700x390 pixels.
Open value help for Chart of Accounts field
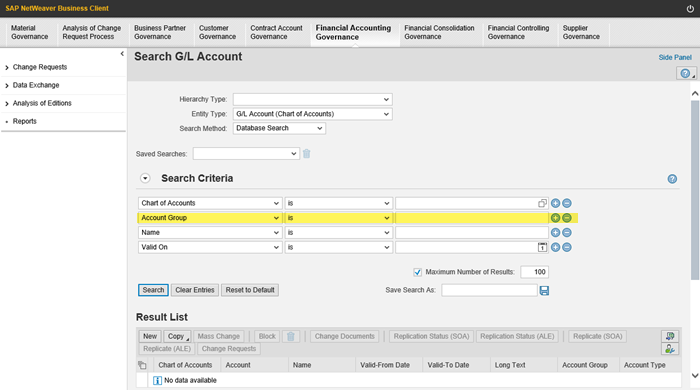542,203
